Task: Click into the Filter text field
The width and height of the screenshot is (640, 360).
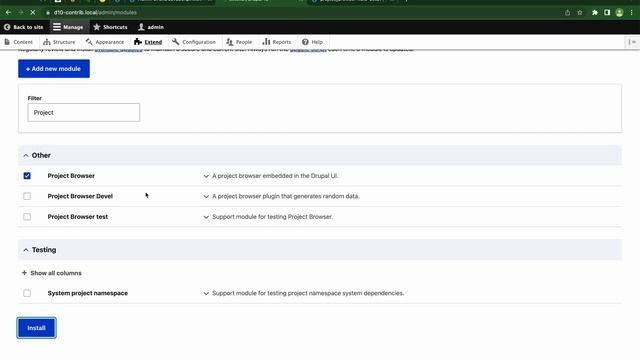Action: [x=84, y=112]
